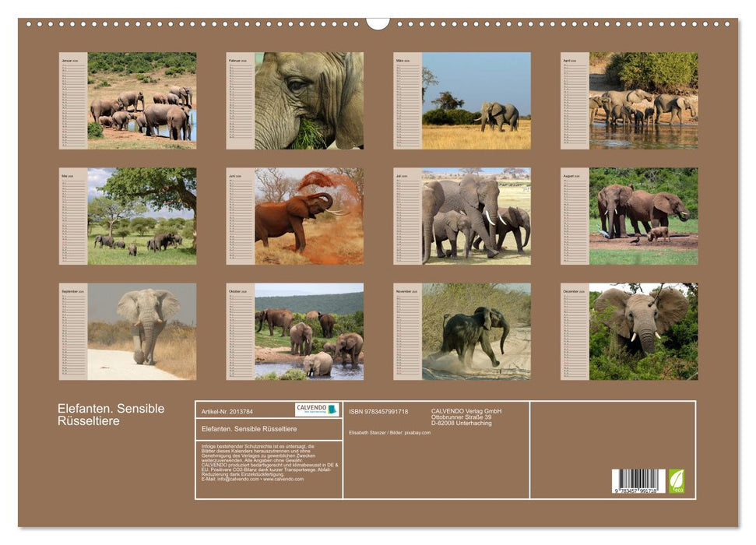Click the CALVENDO logo badge
The width and height of the screenshot is (756, 545).
[317, 410]
